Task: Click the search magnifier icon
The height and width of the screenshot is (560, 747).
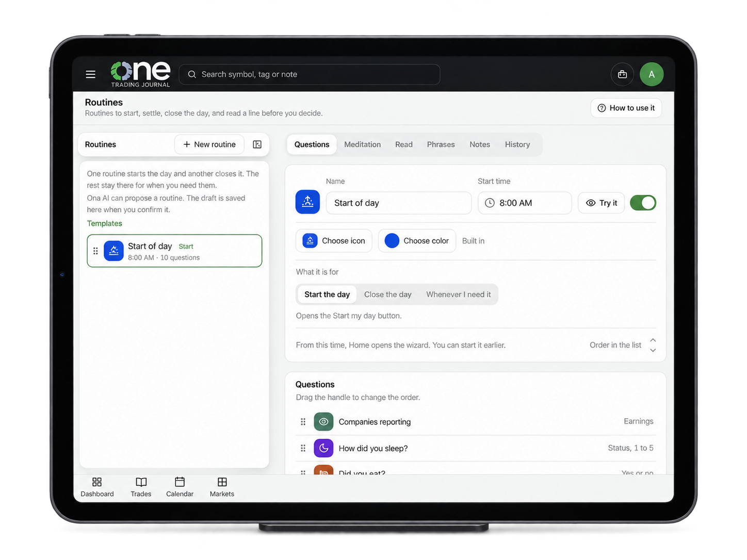Action: coord(192,74)
